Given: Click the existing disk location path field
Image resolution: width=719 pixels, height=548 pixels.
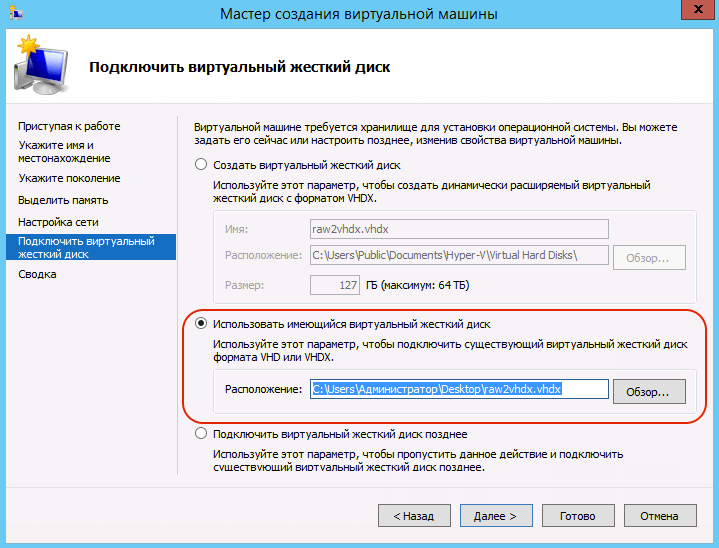Looking at the screenshot, I should point(458,389).
